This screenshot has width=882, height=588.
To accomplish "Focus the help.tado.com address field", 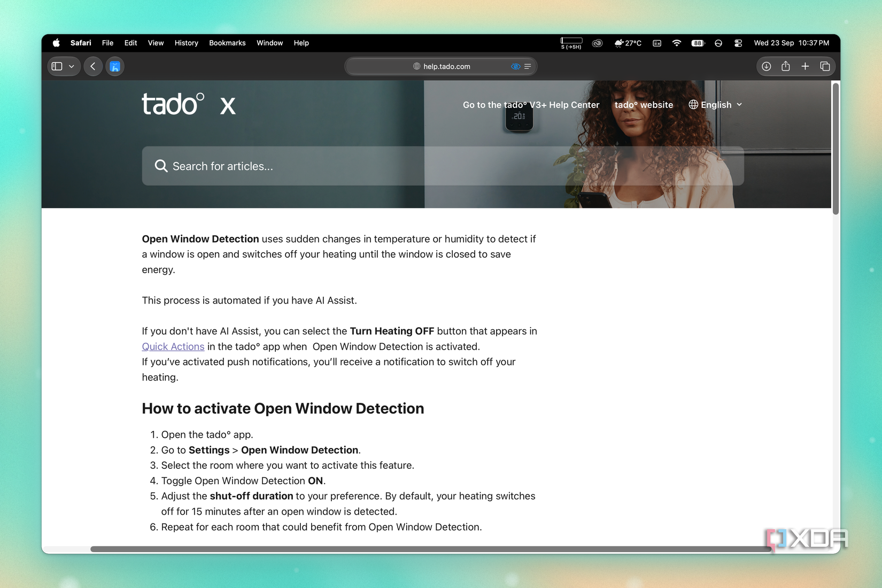I will pyautogui.click(x=441, y=66).
